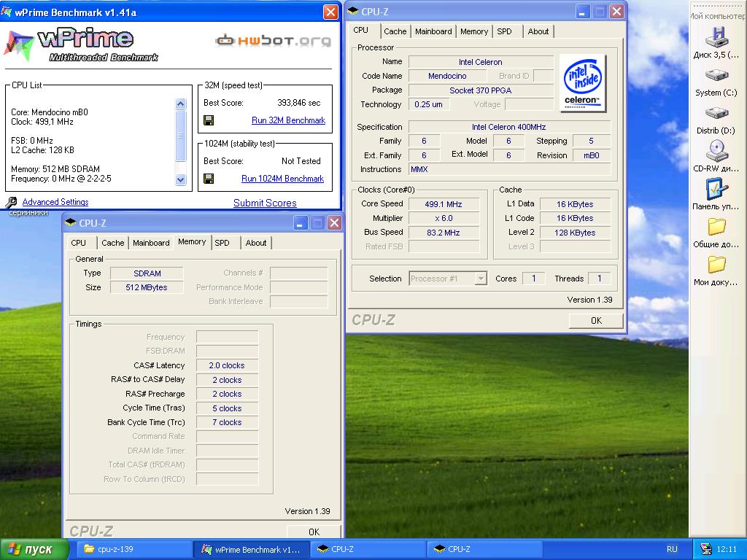Screen dimensions: 747x560
Task: Click the CPU List scrollbar thumb
Action: 181,135
